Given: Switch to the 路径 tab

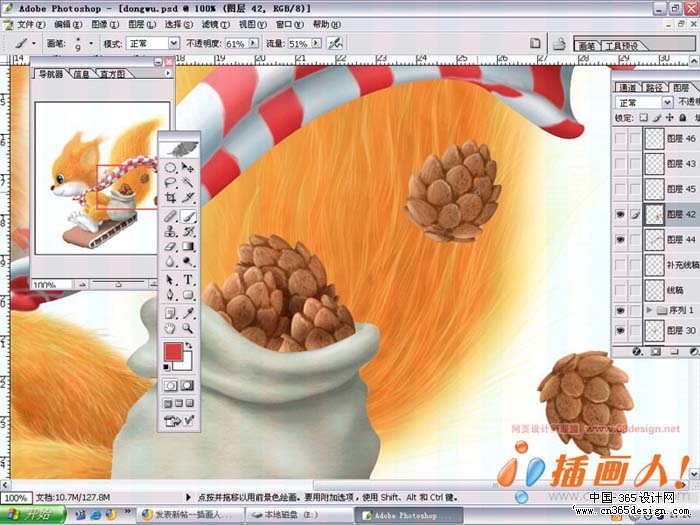Looking at the screenshot, I should coord(654,88).
